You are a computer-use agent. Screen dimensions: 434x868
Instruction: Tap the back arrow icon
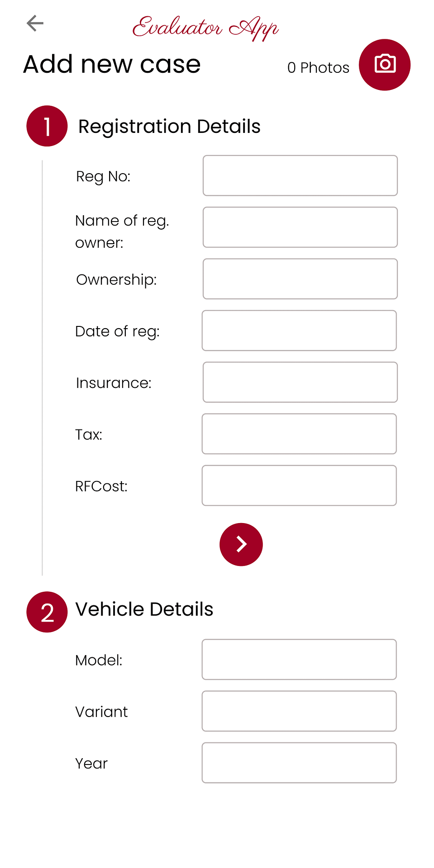tap(35, 23)
